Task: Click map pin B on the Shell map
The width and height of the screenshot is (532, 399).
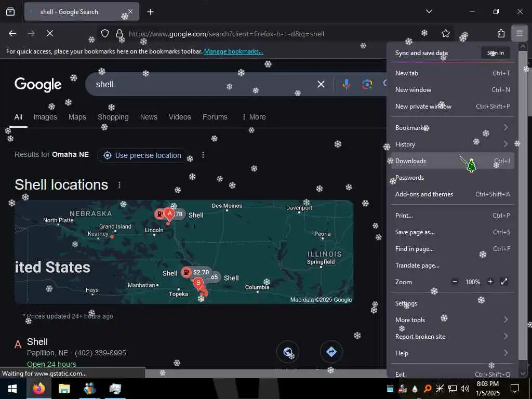Action: [x=198, y=283]
